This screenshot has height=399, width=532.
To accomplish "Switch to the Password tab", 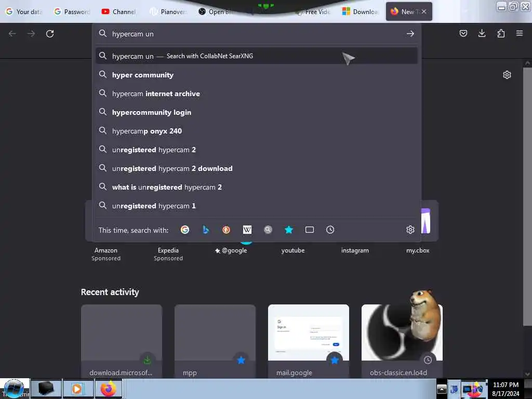I will [72, 12].
